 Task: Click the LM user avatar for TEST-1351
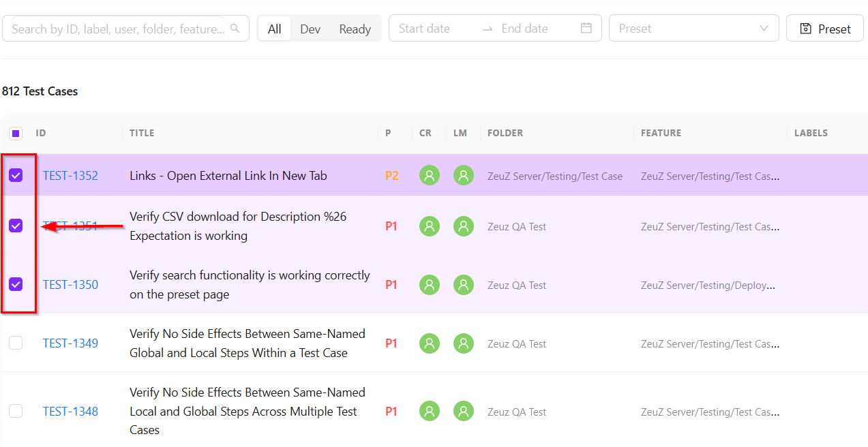point(464,226)
